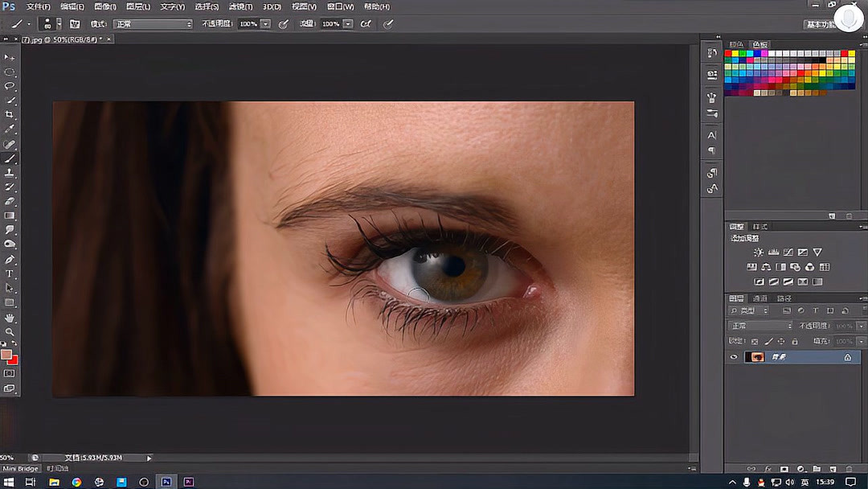
Task: Switch to the 通道 channels tab
Action: coord(759,298)
